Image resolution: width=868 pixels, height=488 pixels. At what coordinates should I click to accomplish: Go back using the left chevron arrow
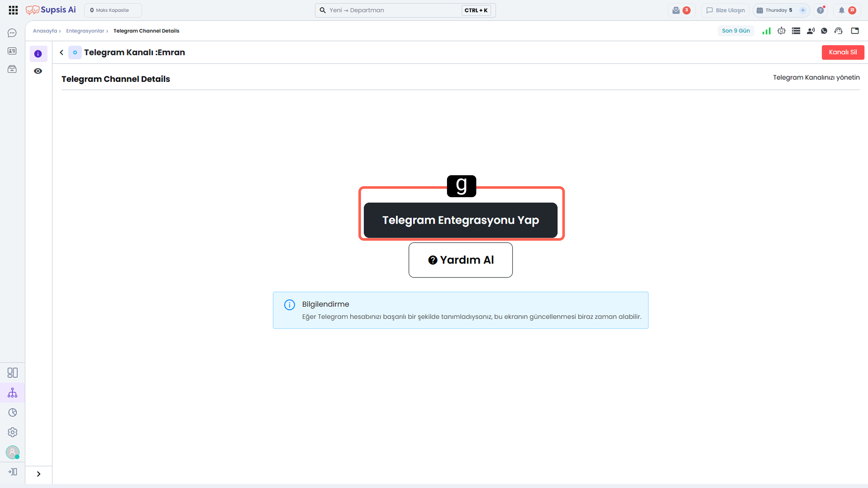(62, 52)
